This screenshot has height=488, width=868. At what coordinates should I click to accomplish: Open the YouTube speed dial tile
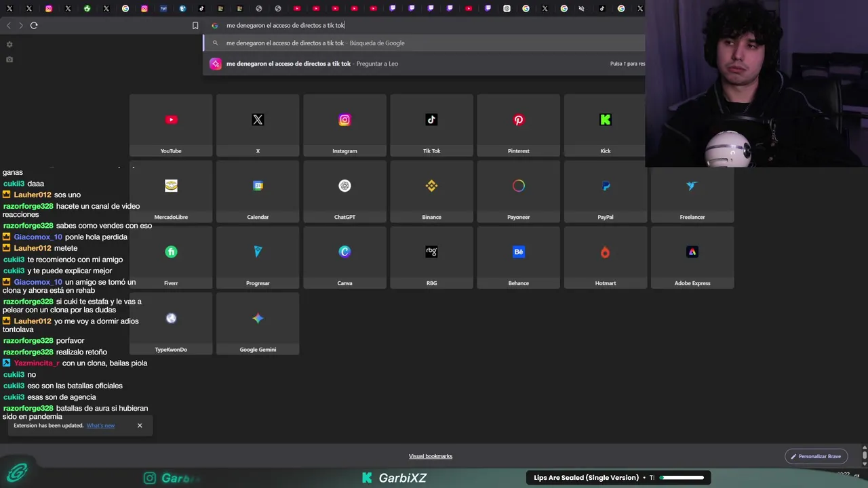171,125
